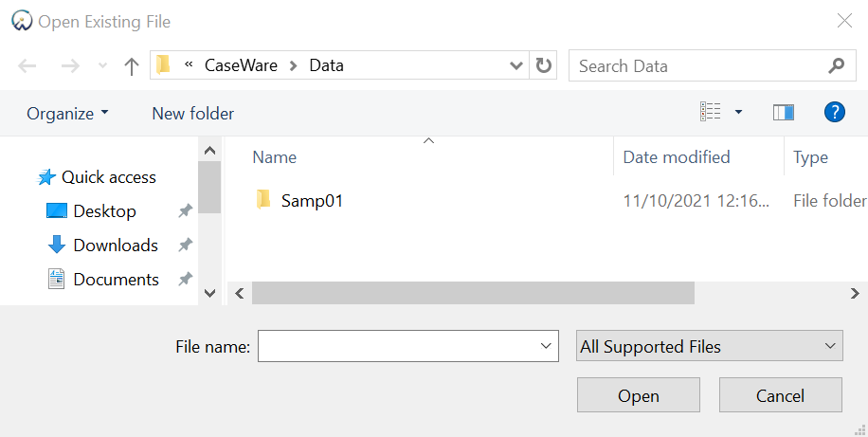Toggle the preview pane icon
This screenshot has height=437, width=868.
tap(783, 113)
